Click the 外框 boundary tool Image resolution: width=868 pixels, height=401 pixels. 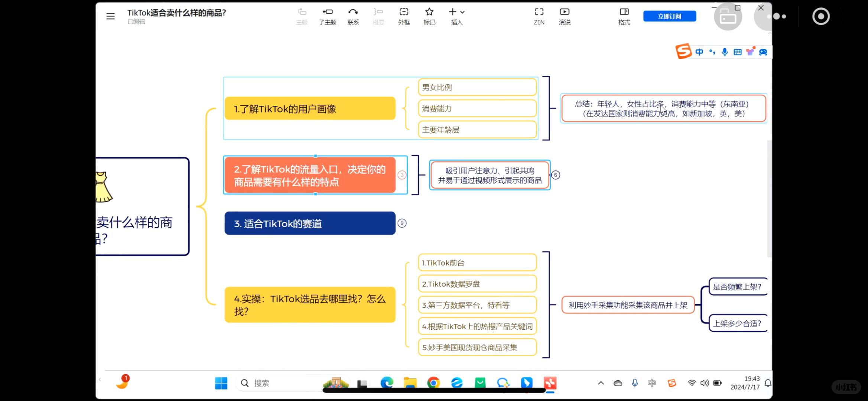pos(404,16)
